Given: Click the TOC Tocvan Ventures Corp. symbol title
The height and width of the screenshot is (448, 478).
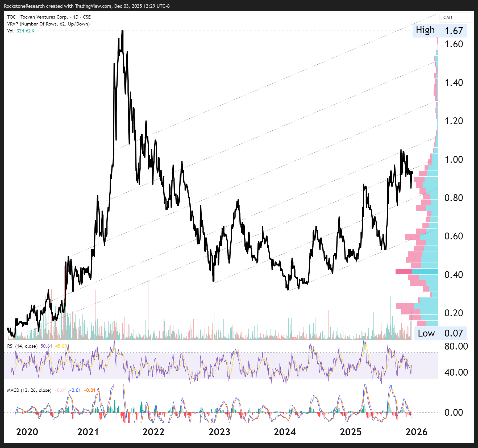Looking at the screenshot, I should pyautogui.click(x=49, y=17).
